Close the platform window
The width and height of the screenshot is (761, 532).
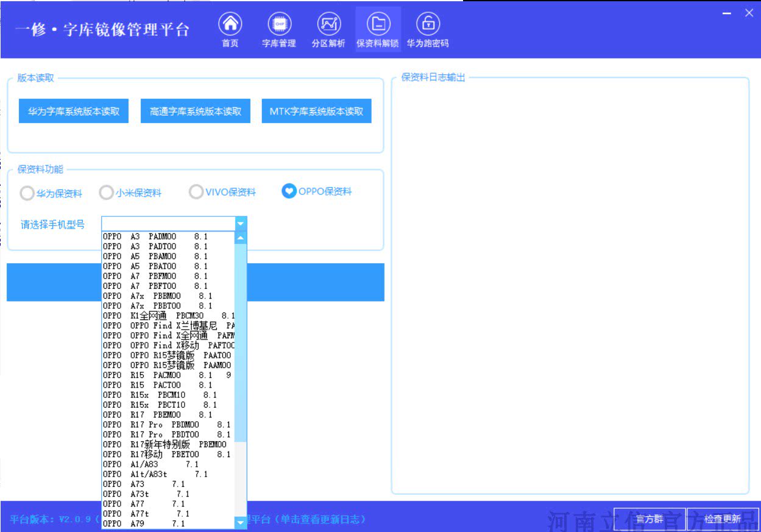pos(749,13)
